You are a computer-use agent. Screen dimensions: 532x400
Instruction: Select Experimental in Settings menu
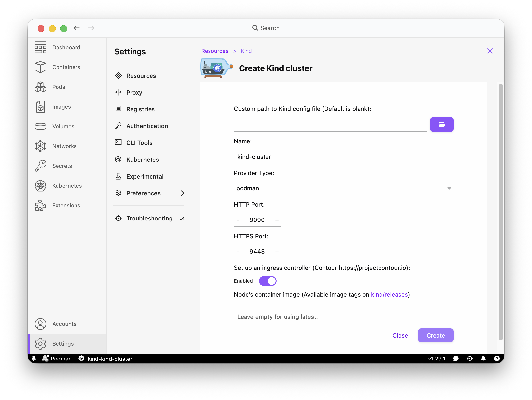click(148, 176)
